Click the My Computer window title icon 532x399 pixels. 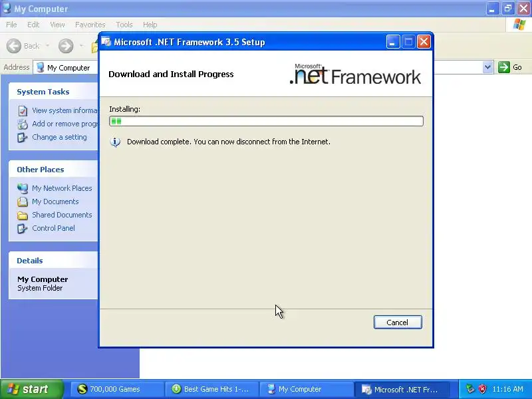[7, 8]
